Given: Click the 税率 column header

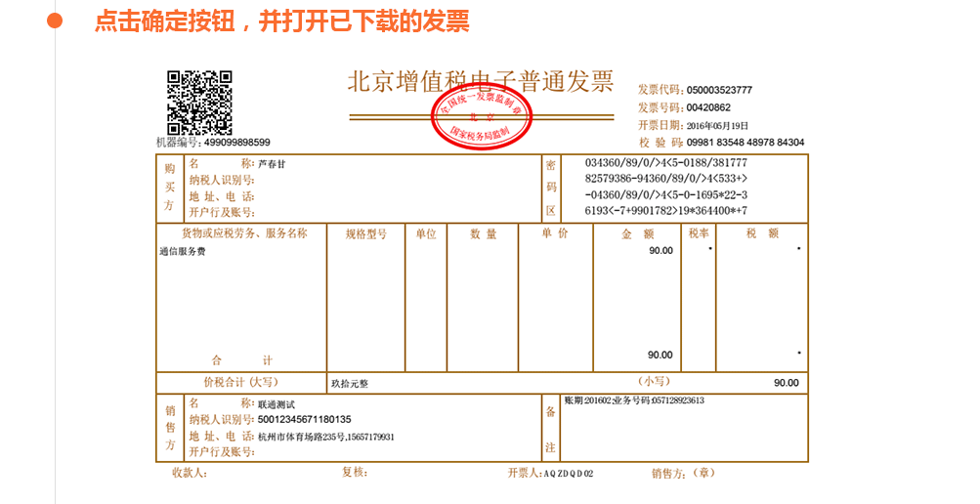Looking at the screenshot, I should click(699, 233).
